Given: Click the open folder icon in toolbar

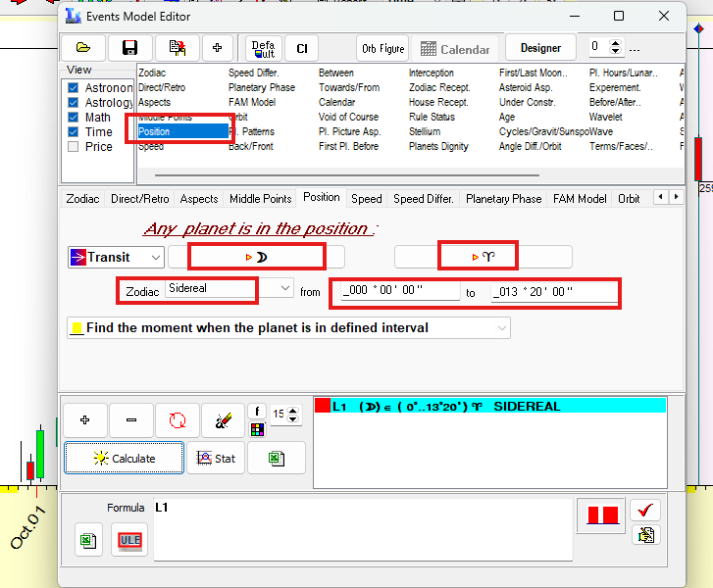Looking at the screenshot, I should 83,48.
